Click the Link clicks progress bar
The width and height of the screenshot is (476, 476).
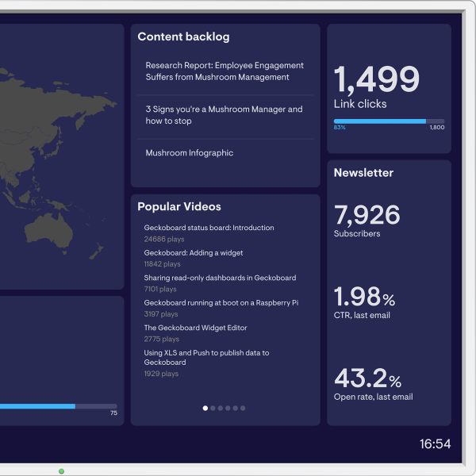[x=389, y=121]
